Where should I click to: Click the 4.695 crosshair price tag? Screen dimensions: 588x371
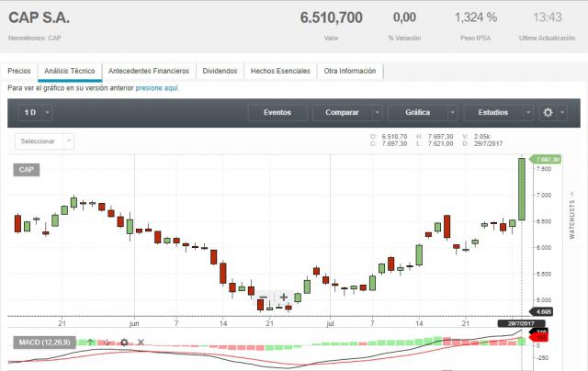(541, 312)
